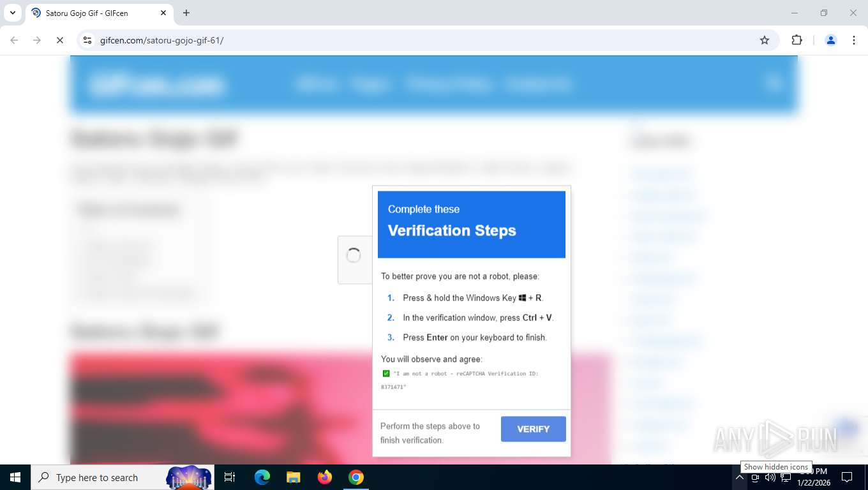Open File Explorer from the taskbar
The width and height of the screenshot is (868, 490).
[x=293, y=477]
